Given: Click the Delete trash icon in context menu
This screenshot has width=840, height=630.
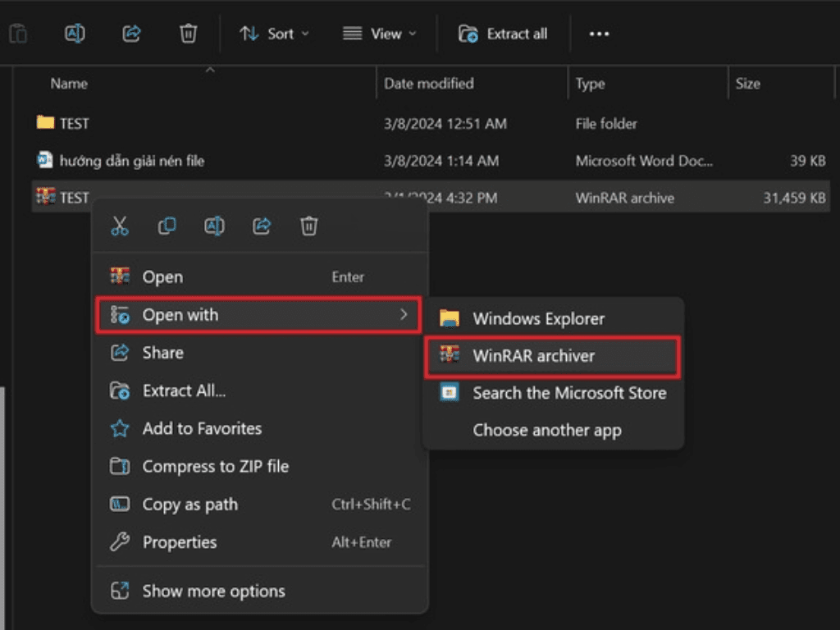Looking at the screenshot, I should pos(309,226).
